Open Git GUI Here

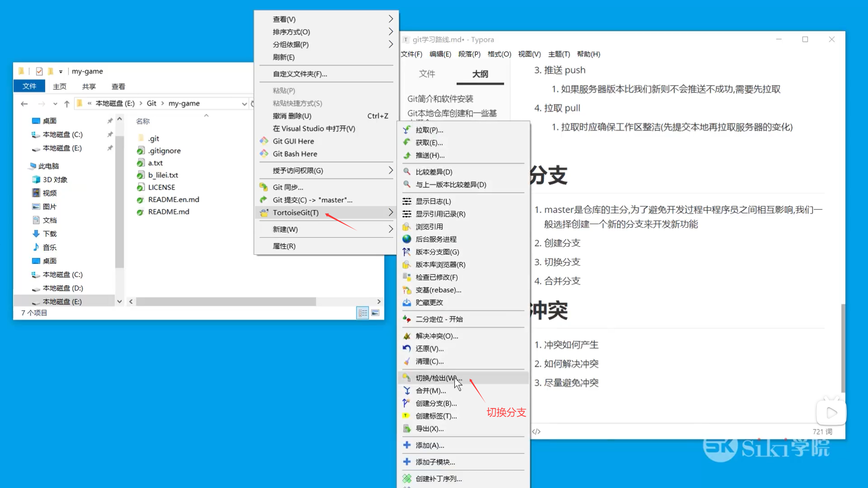tap(293, 141)
